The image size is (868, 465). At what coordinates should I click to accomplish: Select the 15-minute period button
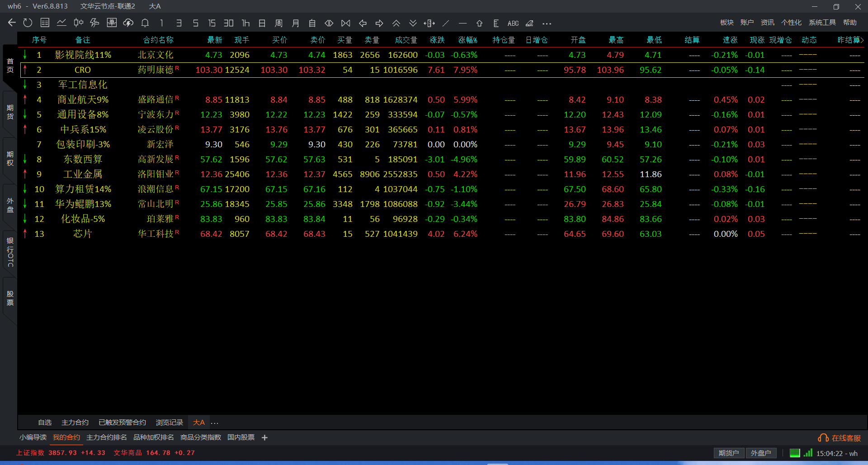click(212, 23)
